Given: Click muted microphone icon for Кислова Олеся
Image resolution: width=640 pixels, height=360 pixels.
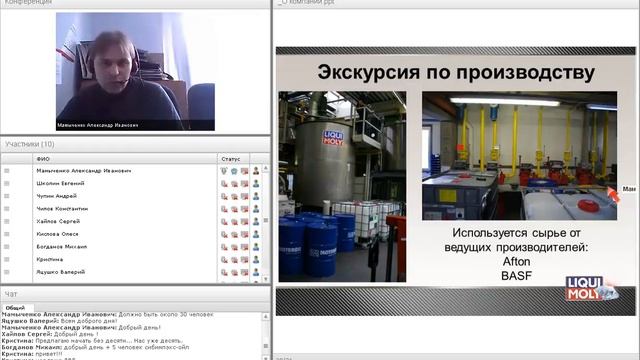Looking at the screenshot, I should [224, 234].
